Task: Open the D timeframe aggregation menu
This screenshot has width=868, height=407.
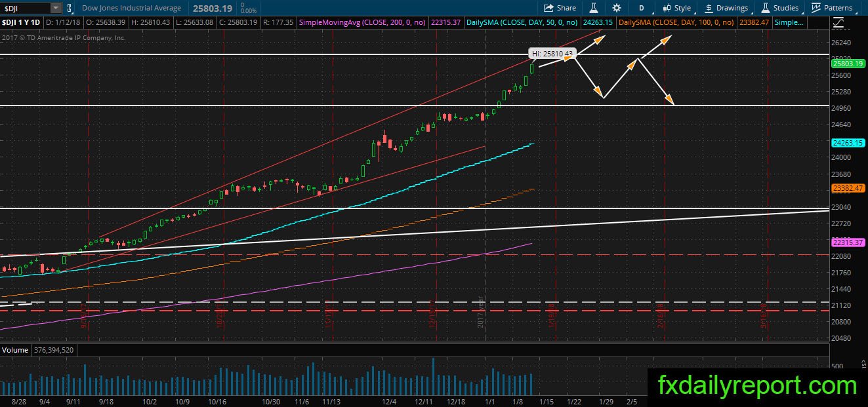Action: [641, 8]
